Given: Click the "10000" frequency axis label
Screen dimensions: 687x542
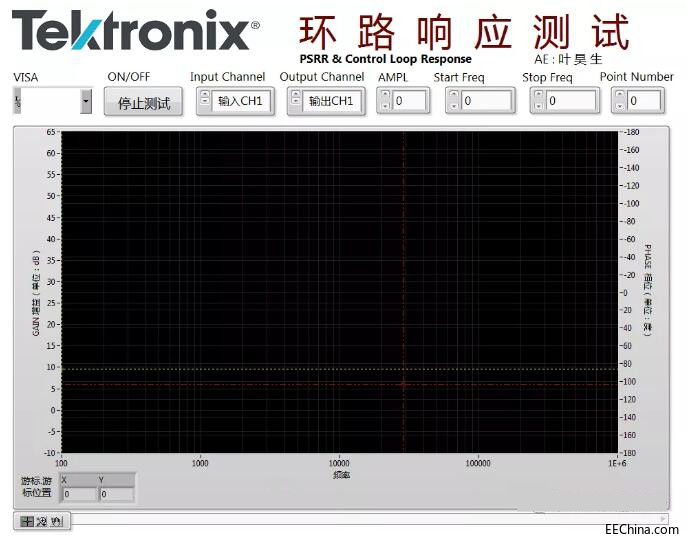Looking at the screenshot, I should (x=339, y=463).
